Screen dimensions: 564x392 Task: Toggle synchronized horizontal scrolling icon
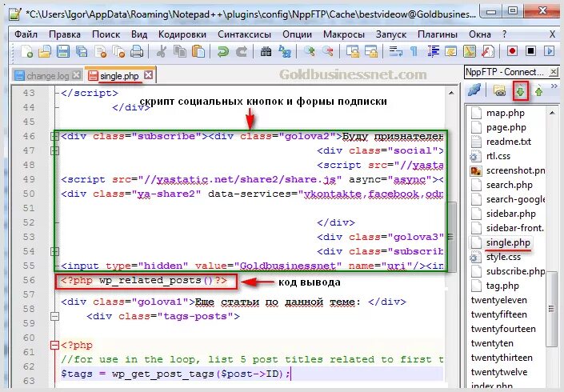click(x=371, y=51)
